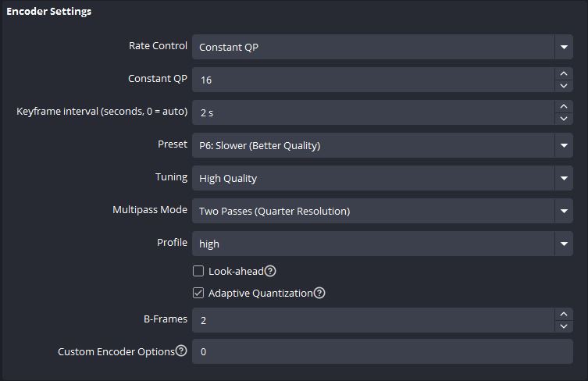Increase B-Frames with the up arrow
588x381 pixels.
(x=564, y=315)
